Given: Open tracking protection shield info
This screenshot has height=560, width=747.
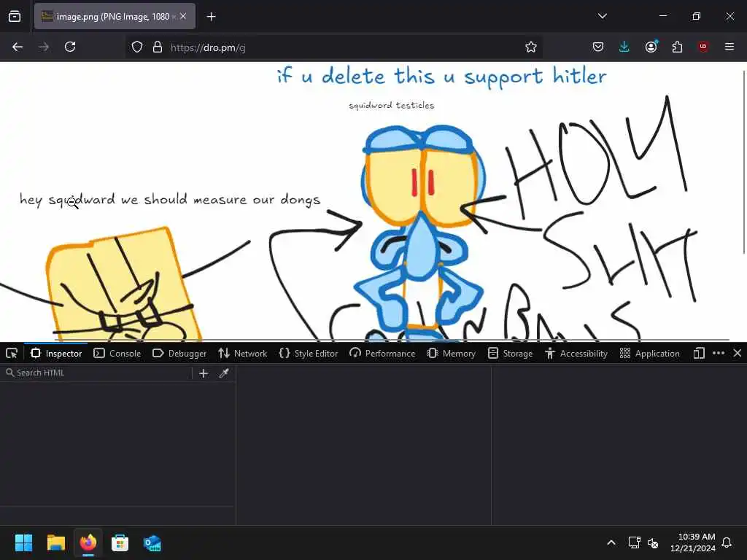Looking at the screenshot, I should 137,47.
